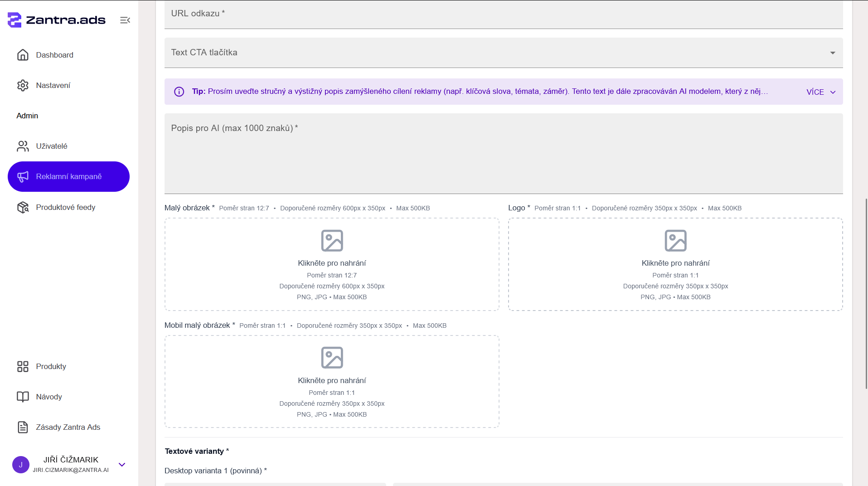This screenshot has height=486, width=868.
Task: Click the Uživatelé people icon
Action: pyautogui.click(x=23, y=146)
